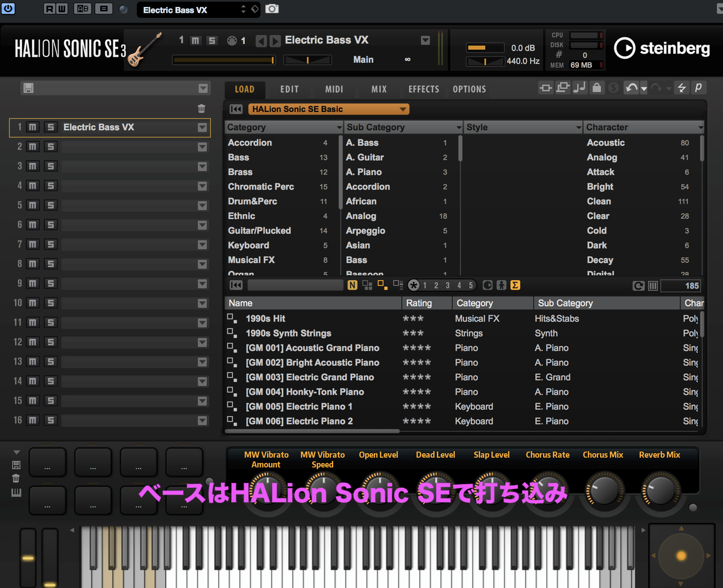Click the lightning bolt MIDI reset icon
This screenshot has height=588, width=723.
682,88
